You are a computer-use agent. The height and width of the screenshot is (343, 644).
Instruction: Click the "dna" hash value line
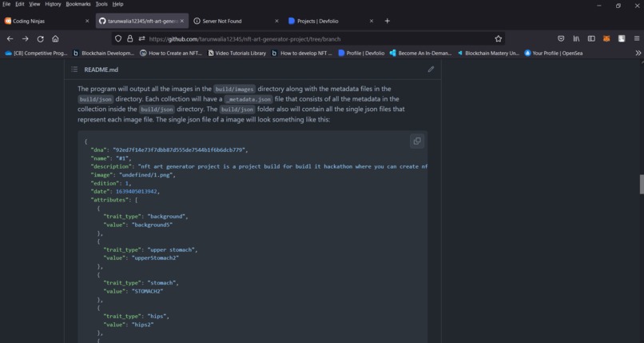(x=169, y=150)
